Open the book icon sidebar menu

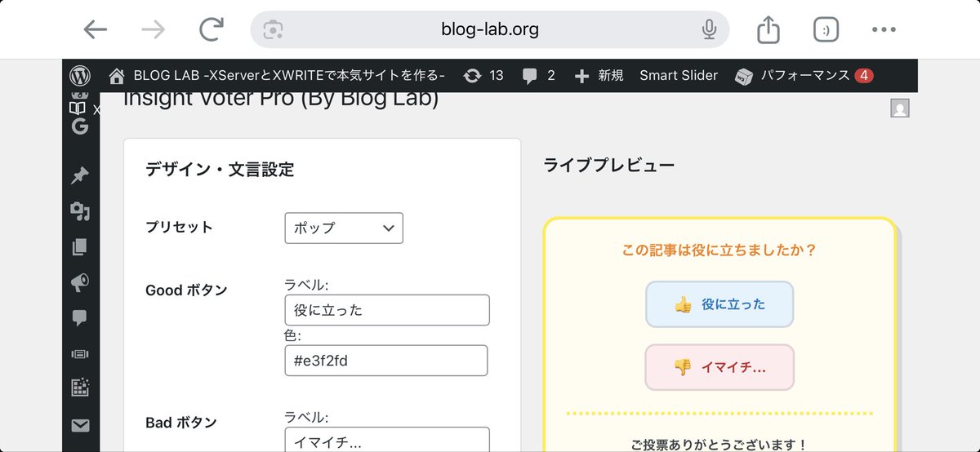coord(78,108)
